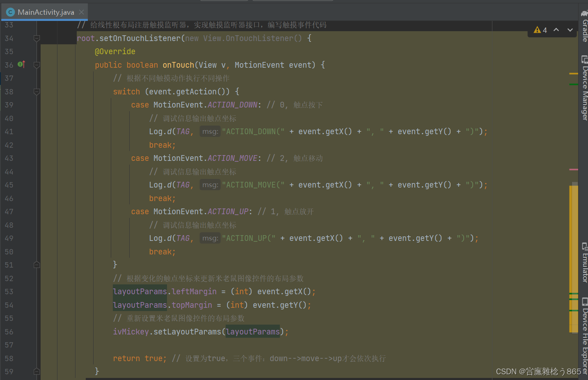
Task: Click the switch keyword on line 38
Action: coord(126,92)
